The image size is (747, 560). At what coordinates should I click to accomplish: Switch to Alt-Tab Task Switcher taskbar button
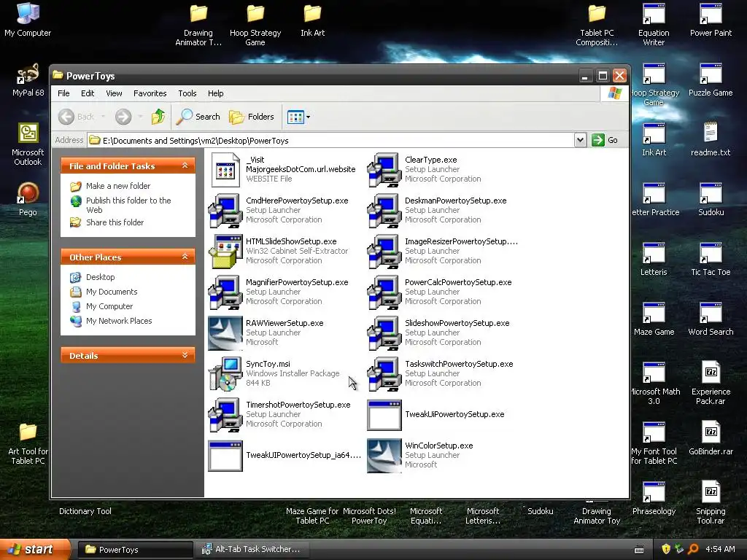(x=252, y=550)
